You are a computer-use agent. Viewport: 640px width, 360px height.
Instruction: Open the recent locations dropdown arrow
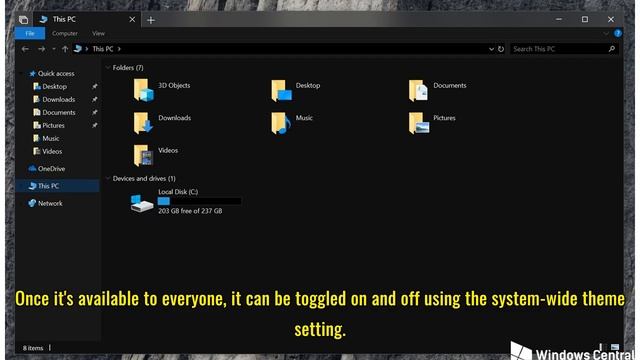point(54,49)
